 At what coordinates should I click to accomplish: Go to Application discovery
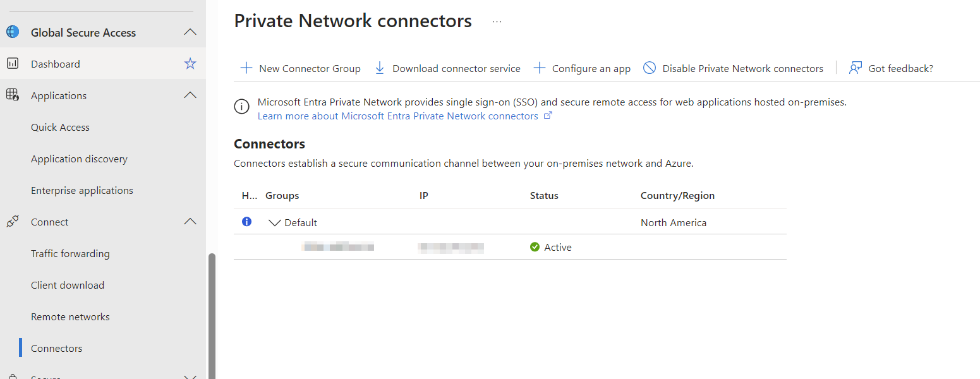click(x=79, y=159)
